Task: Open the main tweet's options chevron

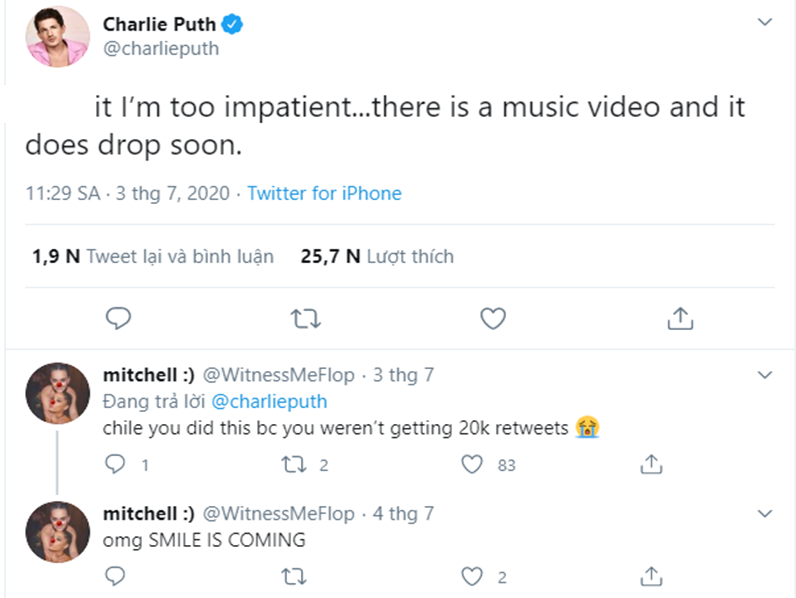Action: pyautogui.click(x=765, y=21)
